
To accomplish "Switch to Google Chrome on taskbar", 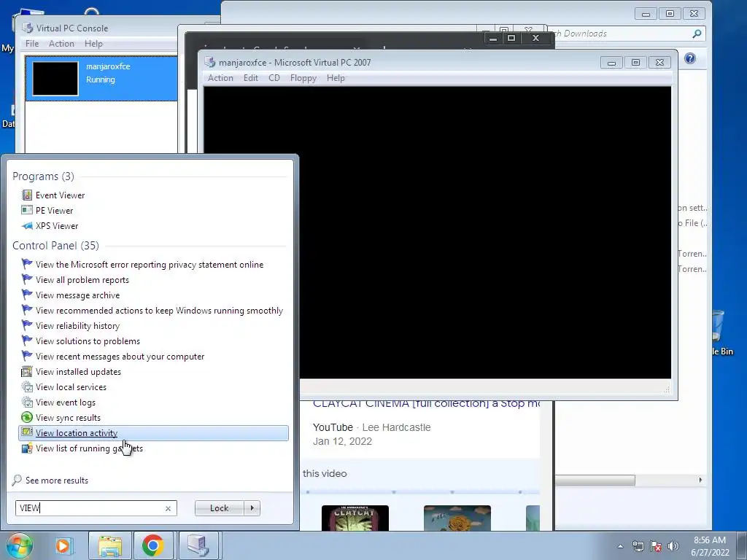I will tap(152, 545).
